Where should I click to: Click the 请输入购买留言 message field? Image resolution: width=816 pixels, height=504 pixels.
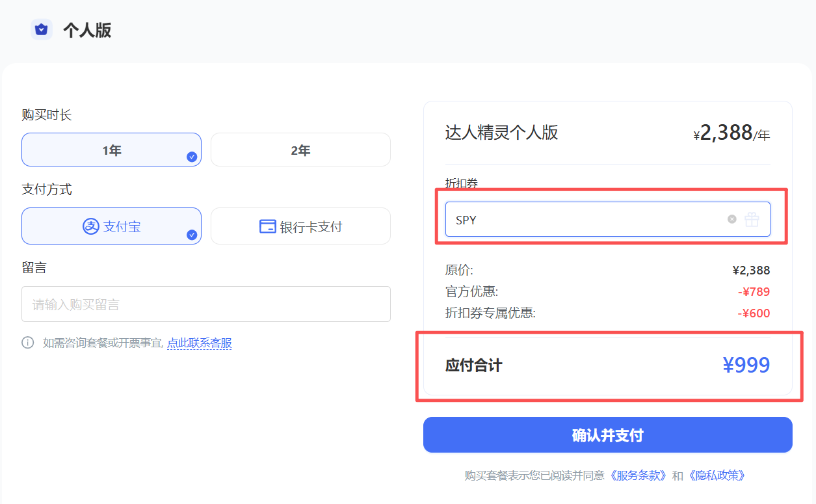[x=206, y=304]
